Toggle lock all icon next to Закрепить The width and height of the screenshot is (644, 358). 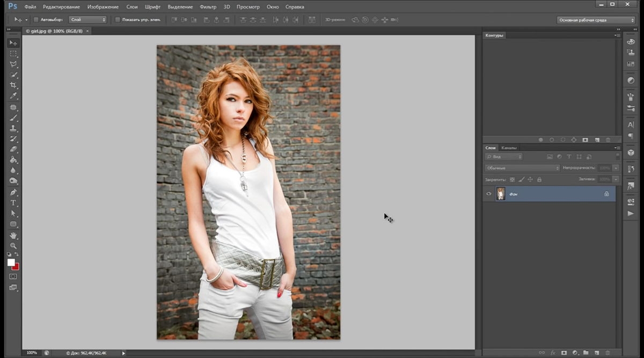(539, 179)
